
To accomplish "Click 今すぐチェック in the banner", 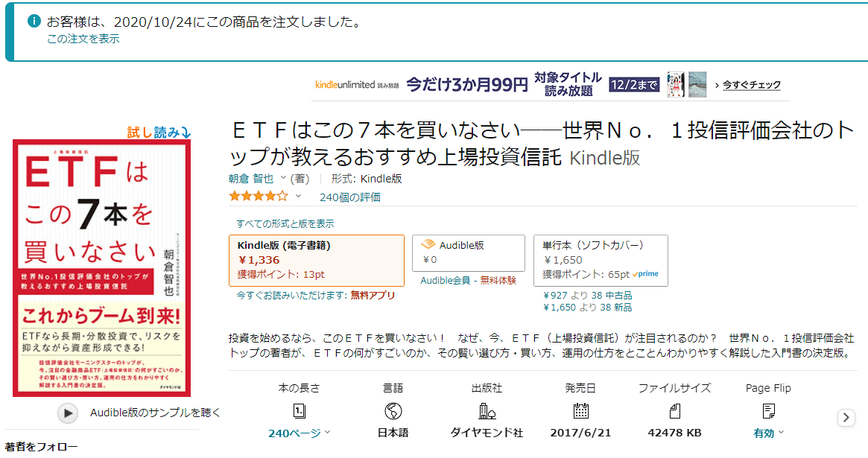I will [751, 85].
